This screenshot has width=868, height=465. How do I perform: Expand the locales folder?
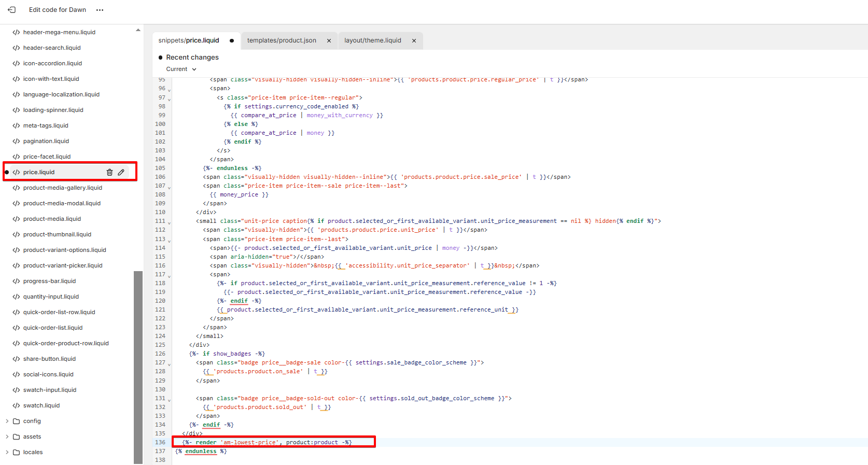7,452
